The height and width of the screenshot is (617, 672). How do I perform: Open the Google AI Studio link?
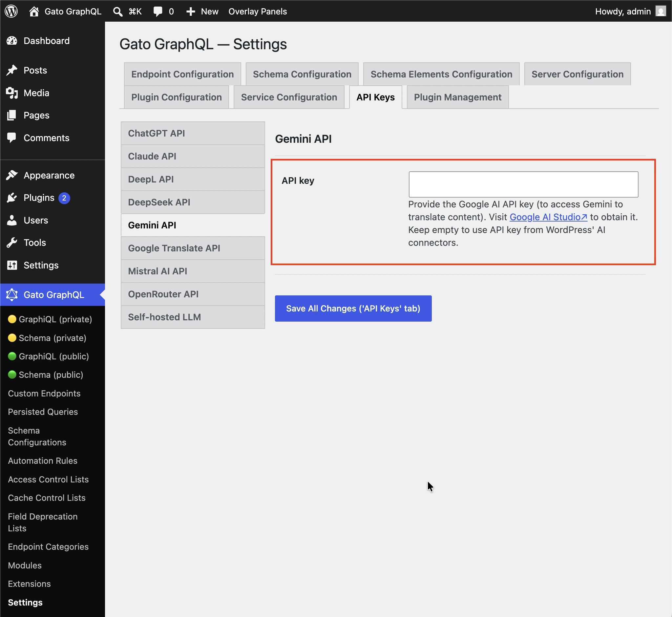[x=548, y=217]
